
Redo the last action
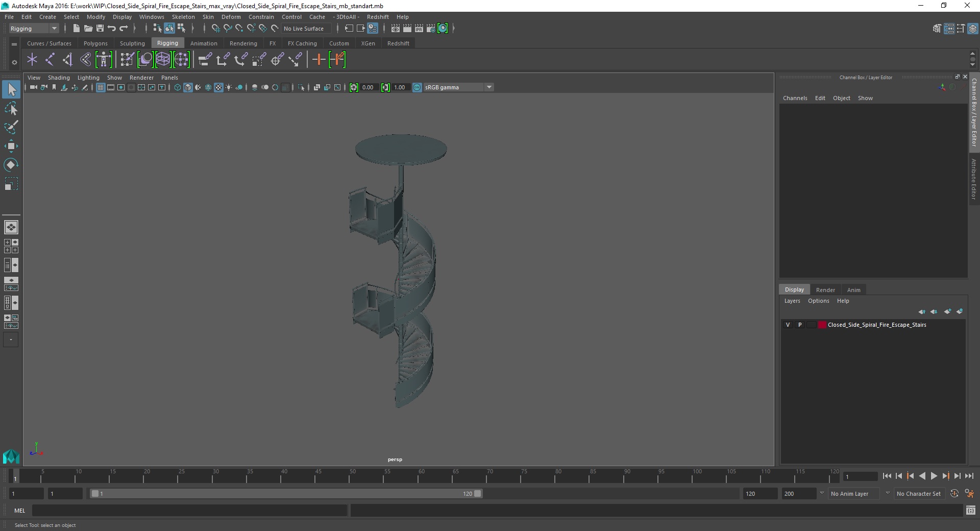pos(124,29)
